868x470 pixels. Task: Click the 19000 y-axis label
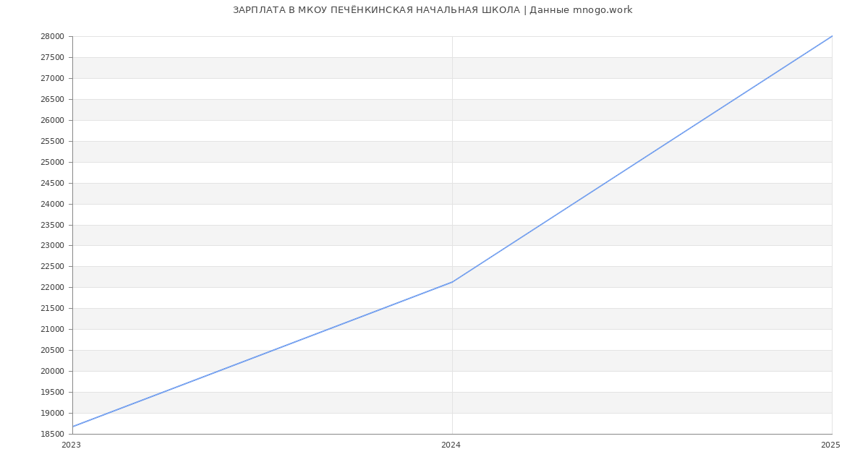tap(53, 414)
